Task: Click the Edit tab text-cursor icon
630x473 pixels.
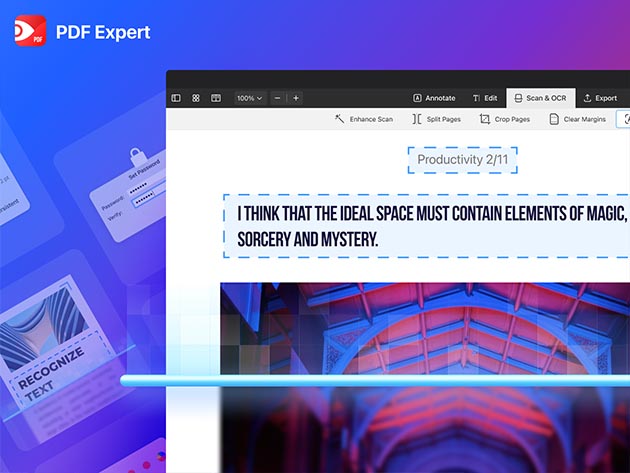Action: 476,98
